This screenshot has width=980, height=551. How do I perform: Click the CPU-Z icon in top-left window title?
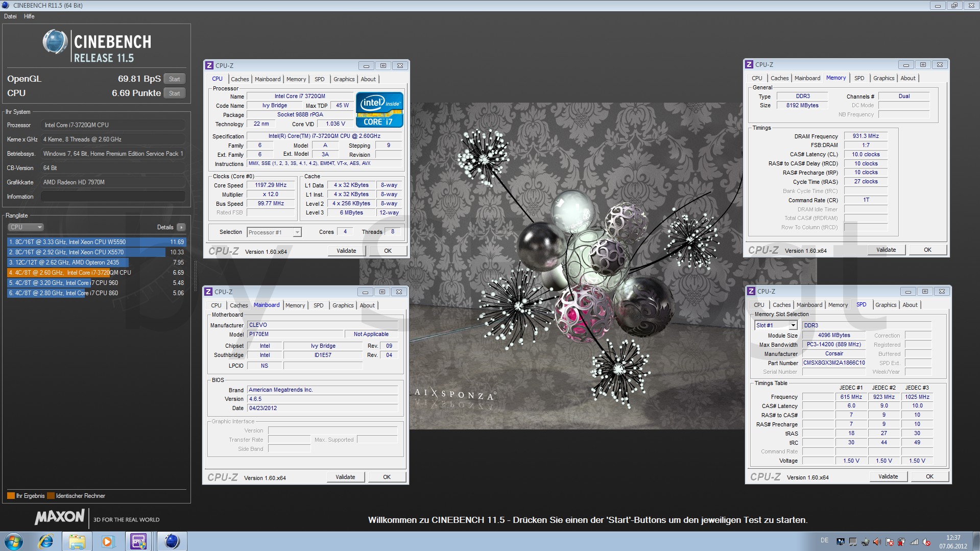(x=209, y=65)
